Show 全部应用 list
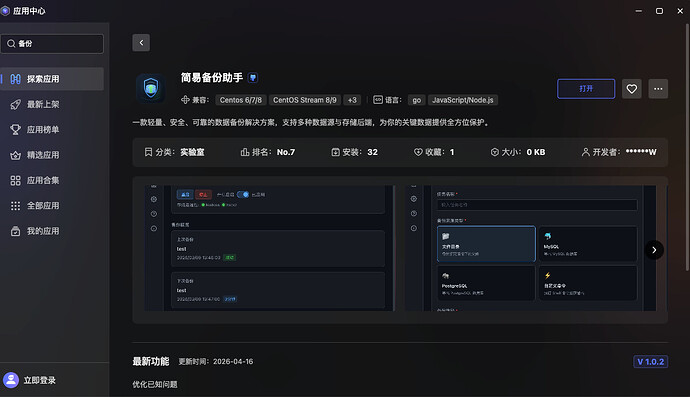The width and height of the screenshot is (690, 397). pos(52,206)
